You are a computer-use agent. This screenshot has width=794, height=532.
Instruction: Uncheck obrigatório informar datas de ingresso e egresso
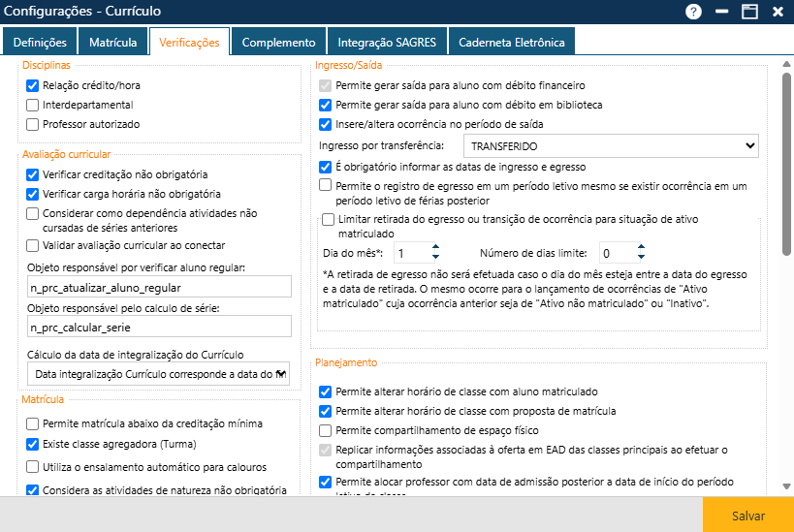[325, 167]
